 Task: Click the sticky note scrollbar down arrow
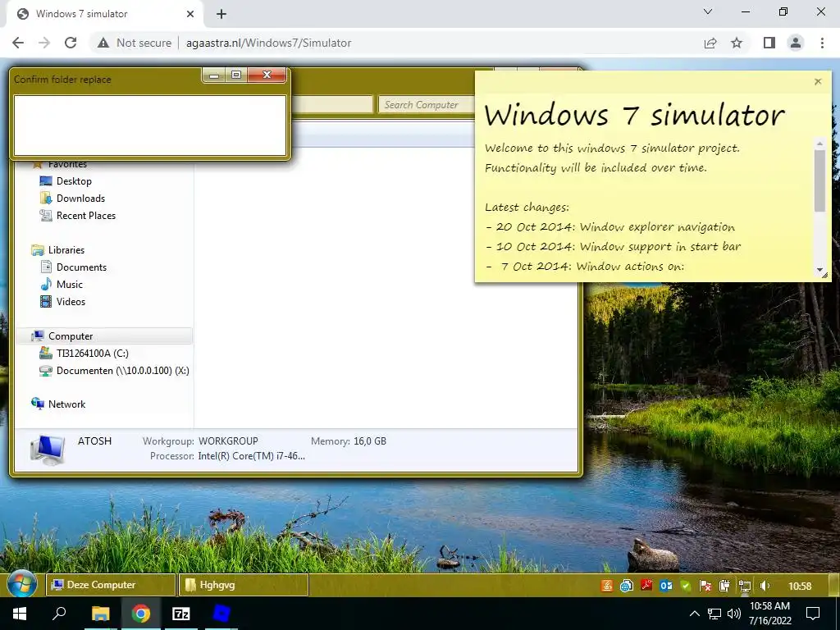pyautogui.click(x=819, y=269)
